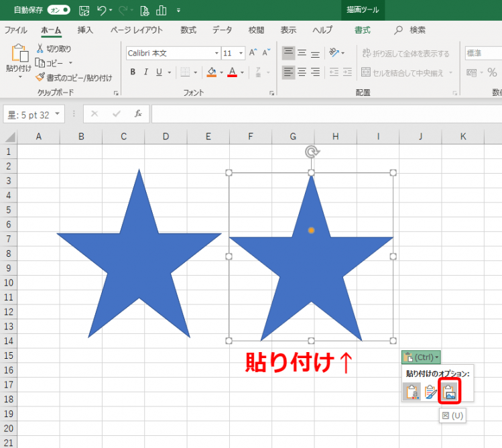Viewport: 502px width, 448px height.
Task: Click the Save icon in title bar
Action: point(84,11)
